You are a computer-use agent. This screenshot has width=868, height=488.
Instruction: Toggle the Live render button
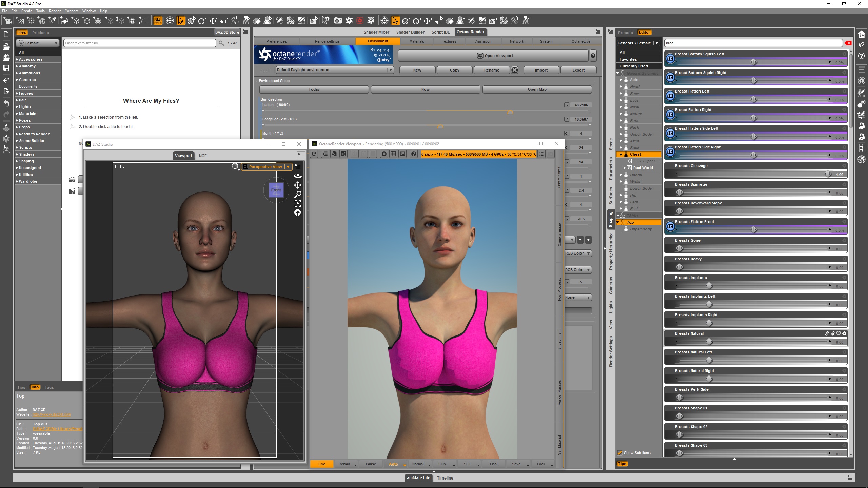click(x=321, y=464)
